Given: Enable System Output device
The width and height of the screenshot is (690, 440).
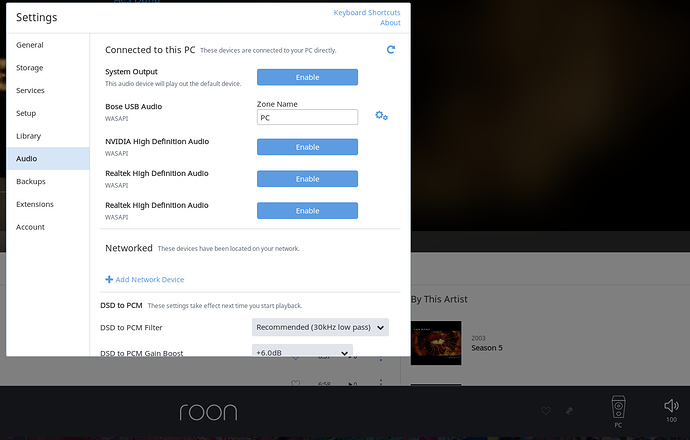Looking at the screenshot, I should pos(307,77).
